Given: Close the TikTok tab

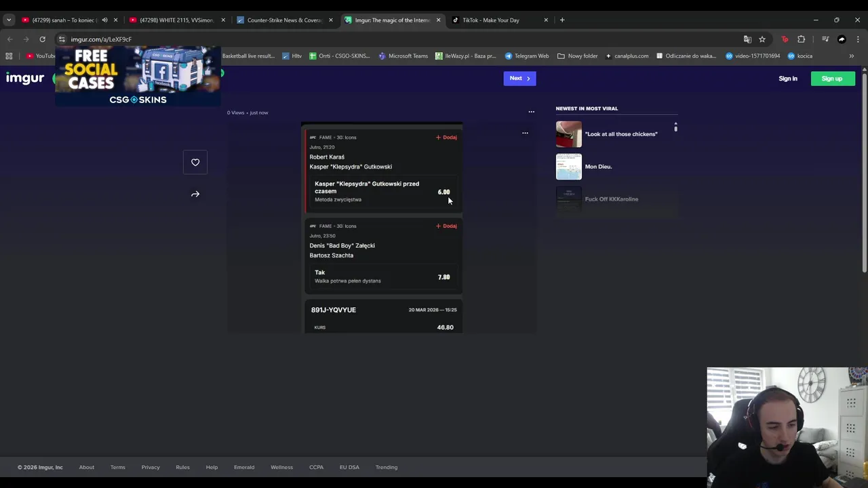Looking at the screenshot, I should tap(546, 20).
